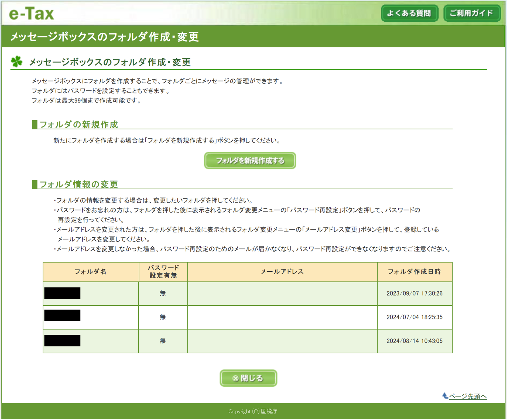Viewport: 507px width, 420px height.
Task: Click the up arrow icon beside ページ先頭へ
Action: coord(445,396)
